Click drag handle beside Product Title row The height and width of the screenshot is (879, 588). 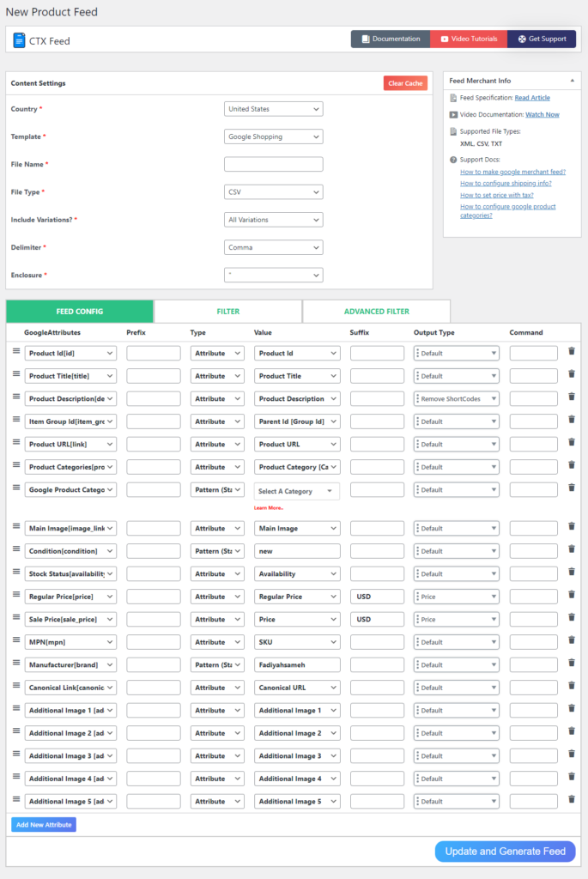16,374
